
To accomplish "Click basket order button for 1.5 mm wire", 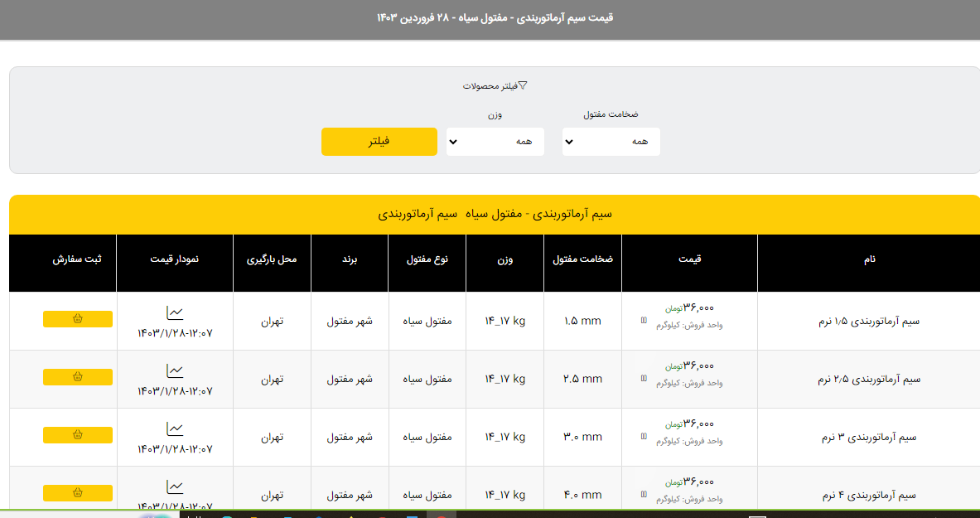I will click(78, 319).
